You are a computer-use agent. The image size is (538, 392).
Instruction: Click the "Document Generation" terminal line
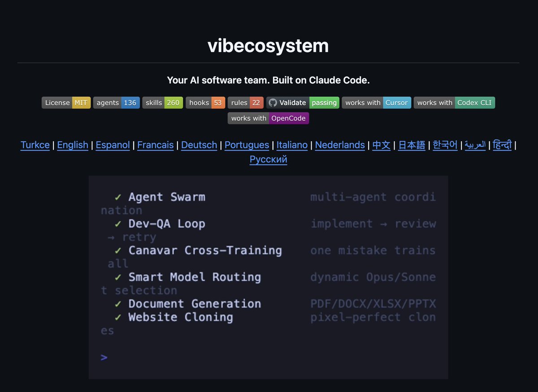coord(195,304)
